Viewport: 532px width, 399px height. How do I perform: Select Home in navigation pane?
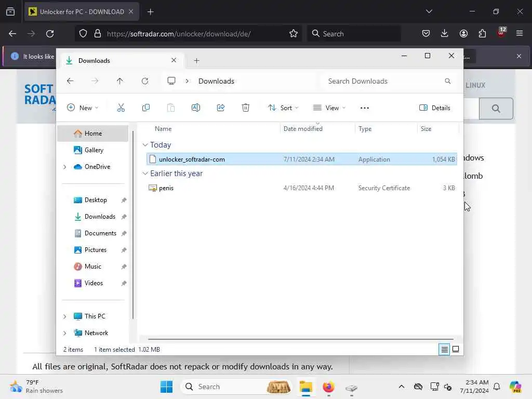93,134
